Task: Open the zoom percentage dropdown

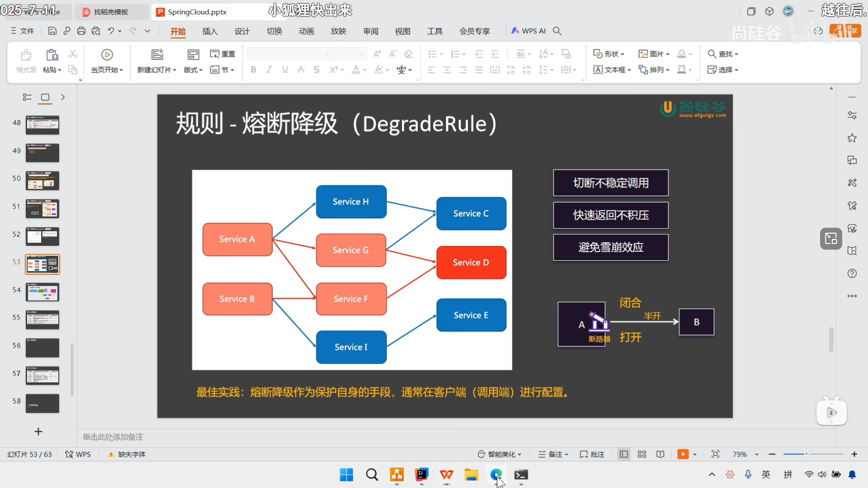Action: [756, 454]
